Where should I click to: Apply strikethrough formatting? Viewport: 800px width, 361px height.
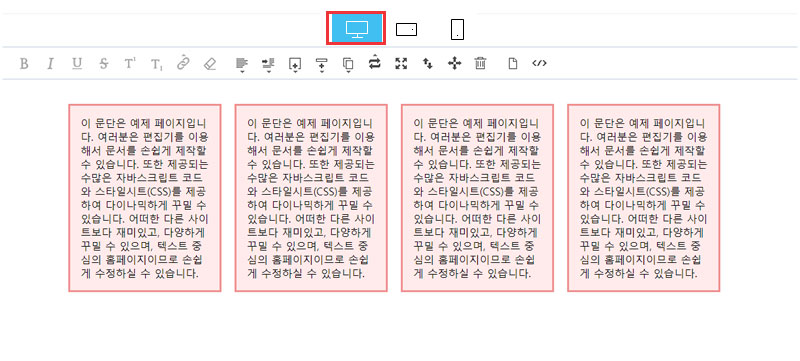pyautogui.click(x=104, y=64)
